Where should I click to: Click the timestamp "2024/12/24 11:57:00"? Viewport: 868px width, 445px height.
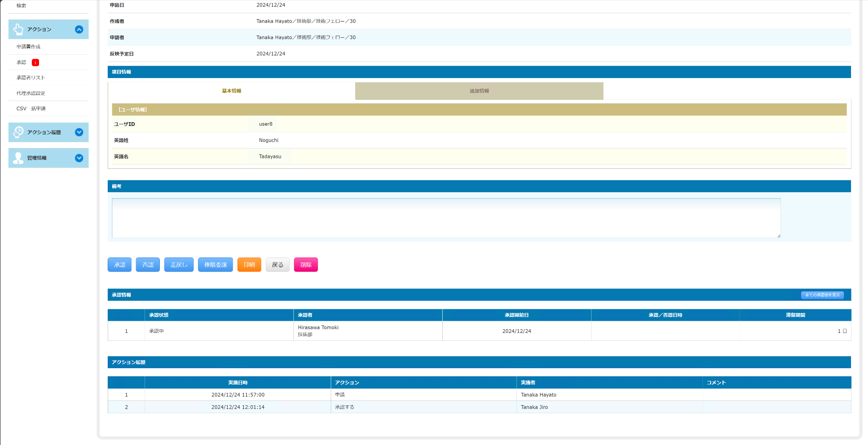[x=238, y=395]
